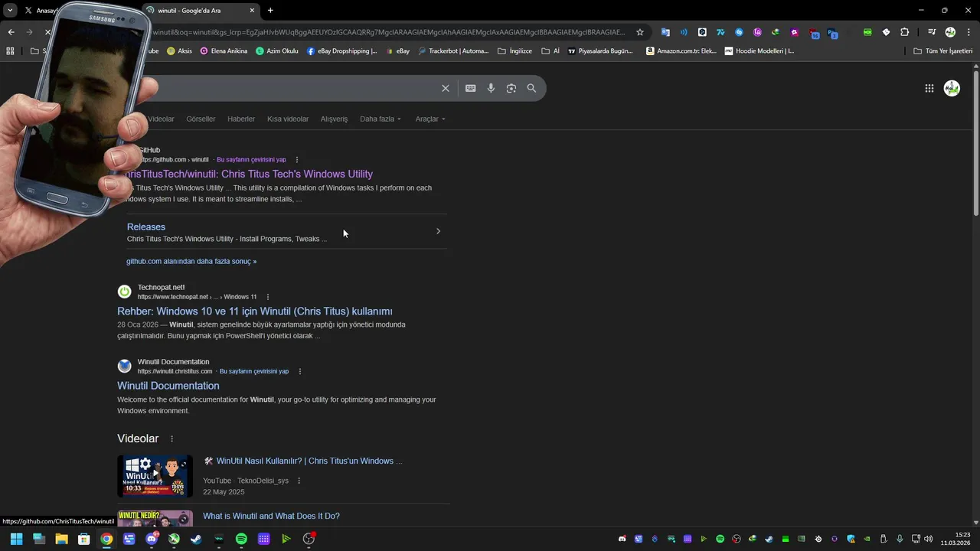
Task: Open Discord from the taskbar
Action: (x=152, y=539)
